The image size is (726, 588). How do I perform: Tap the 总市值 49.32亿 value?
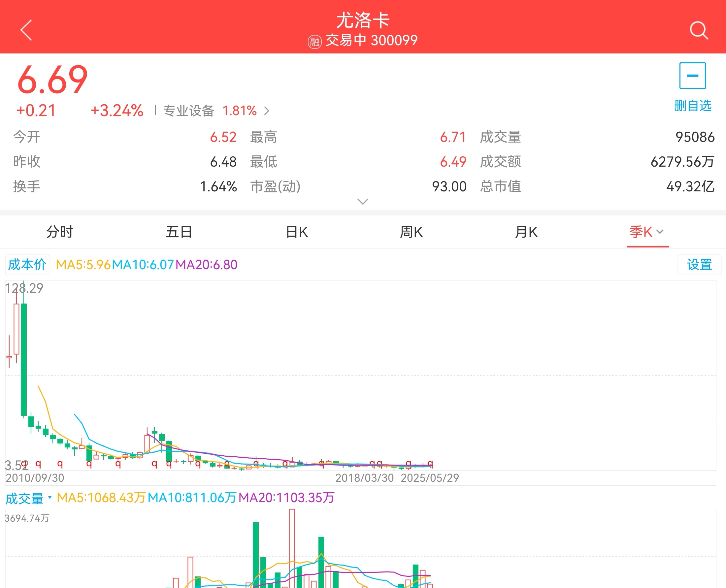point(690,187)
